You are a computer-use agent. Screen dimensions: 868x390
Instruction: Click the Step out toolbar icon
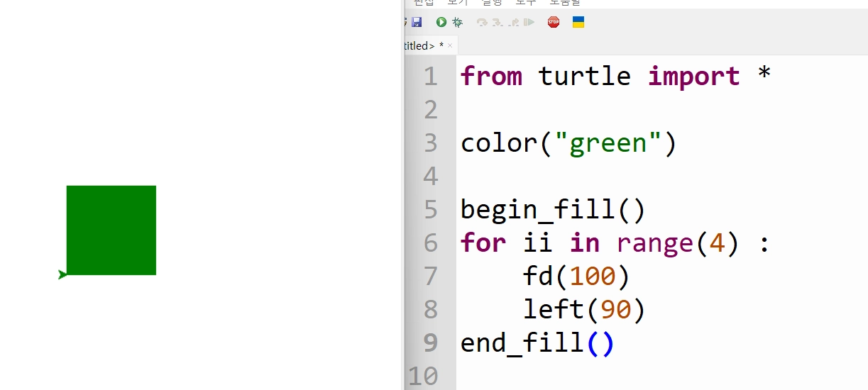tap(514, 22)
